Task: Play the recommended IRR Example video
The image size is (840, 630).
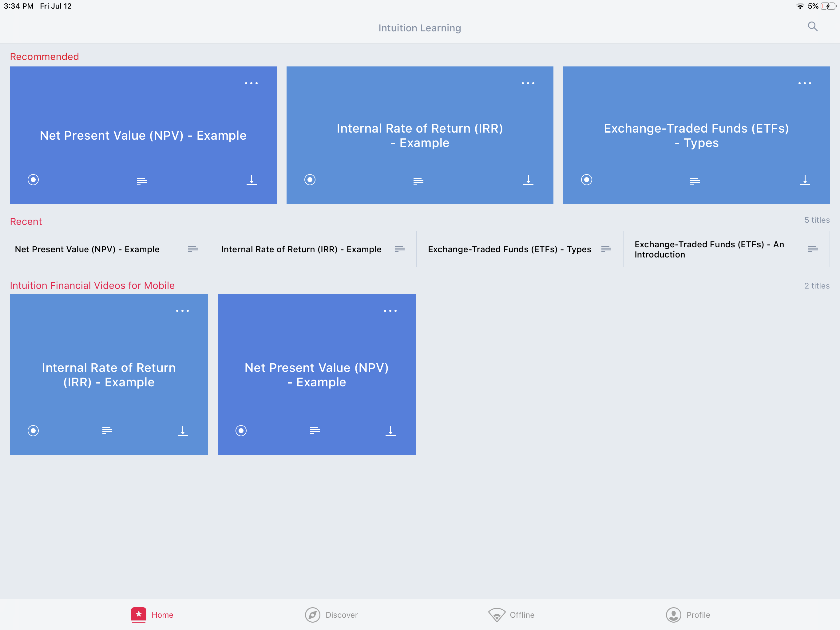Action: (310, 180)
